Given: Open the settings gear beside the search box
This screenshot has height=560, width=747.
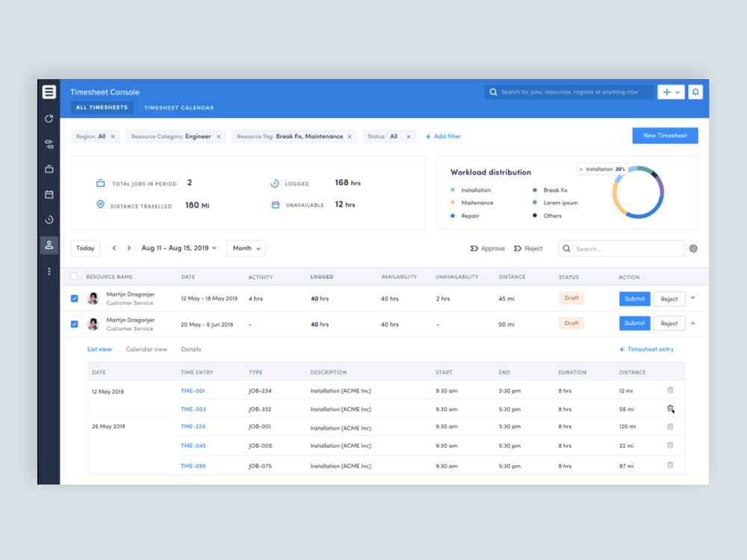Looking at the screenshot, I should [693, 248].
